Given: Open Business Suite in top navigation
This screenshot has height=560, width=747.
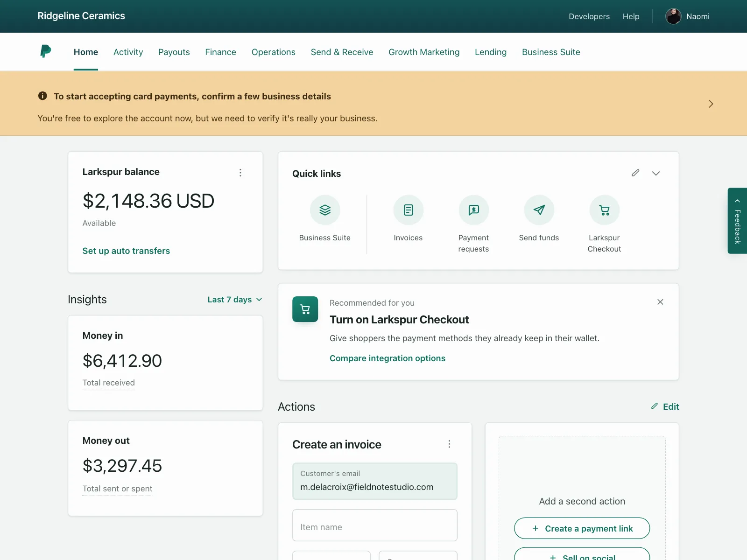Looking at the screenshot, I should coord(551,52).
